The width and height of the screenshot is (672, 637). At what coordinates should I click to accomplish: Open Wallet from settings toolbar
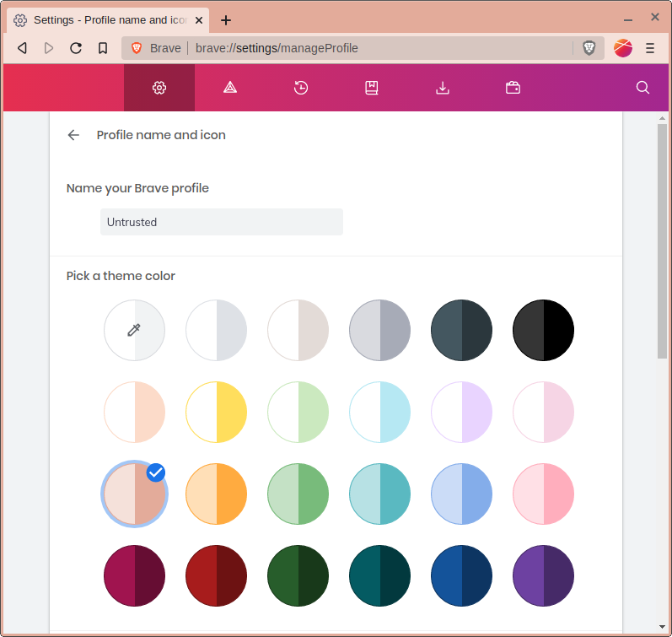tap(513, 88)
